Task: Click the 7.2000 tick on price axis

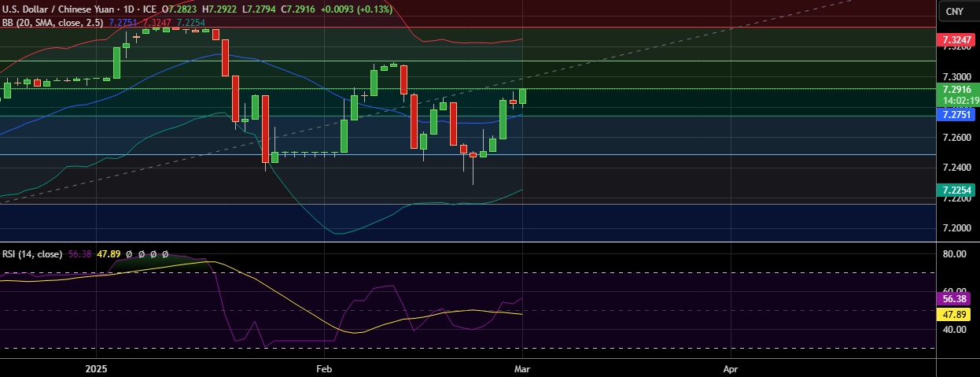Action: point(958,227)
